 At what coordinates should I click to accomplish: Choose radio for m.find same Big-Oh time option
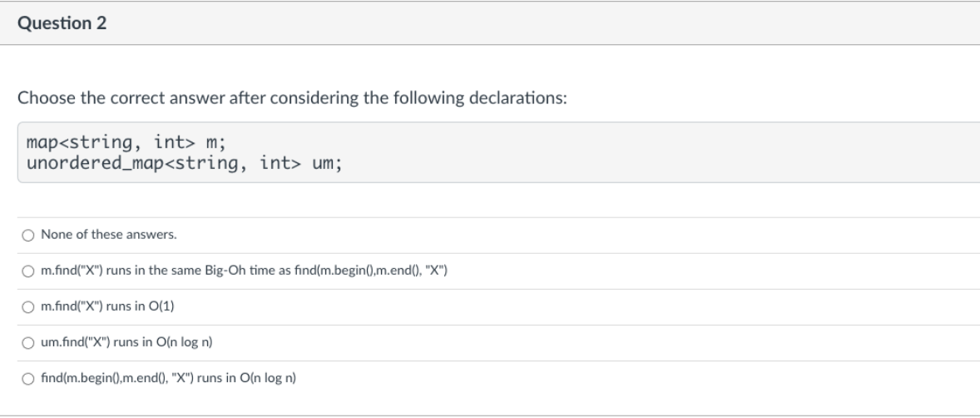coord(27,271)
